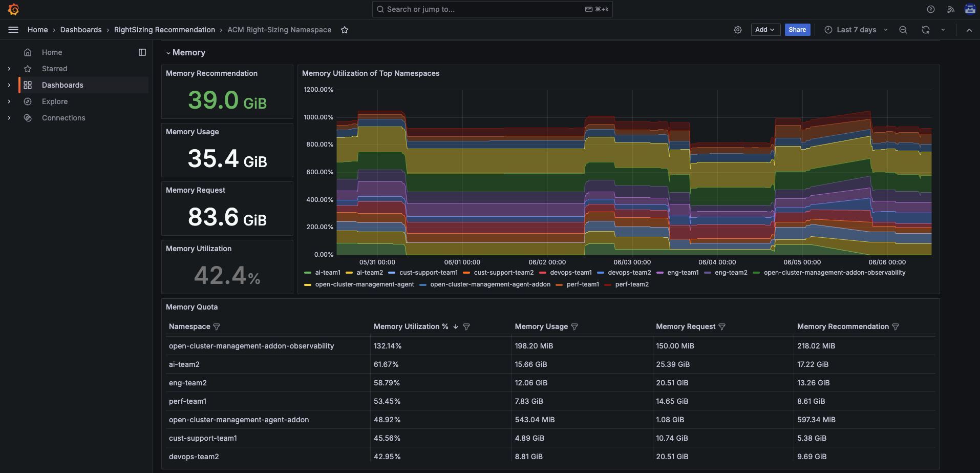Refresh the dashboard

point(925,30)
